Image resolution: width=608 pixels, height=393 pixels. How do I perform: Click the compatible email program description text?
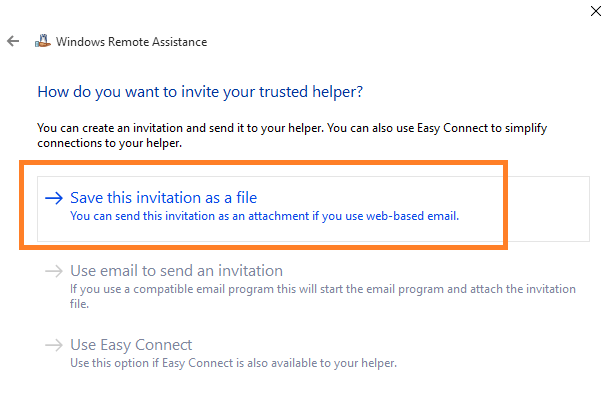pos(323,289)
